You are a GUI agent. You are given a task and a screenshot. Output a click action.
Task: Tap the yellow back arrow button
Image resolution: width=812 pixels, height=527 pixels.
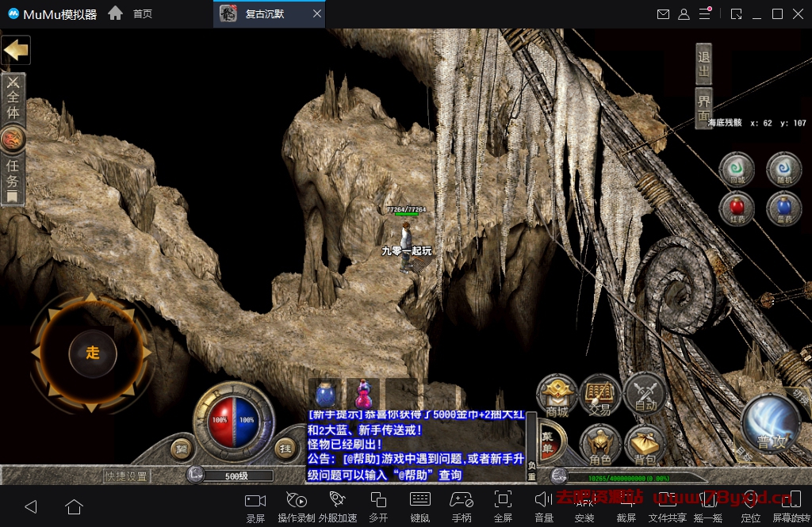[16, 50]
